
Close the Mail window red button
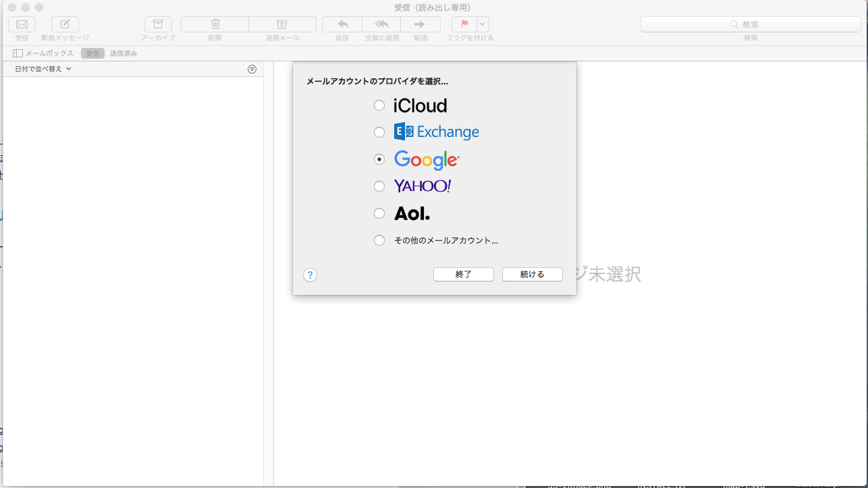click(12, 7)
